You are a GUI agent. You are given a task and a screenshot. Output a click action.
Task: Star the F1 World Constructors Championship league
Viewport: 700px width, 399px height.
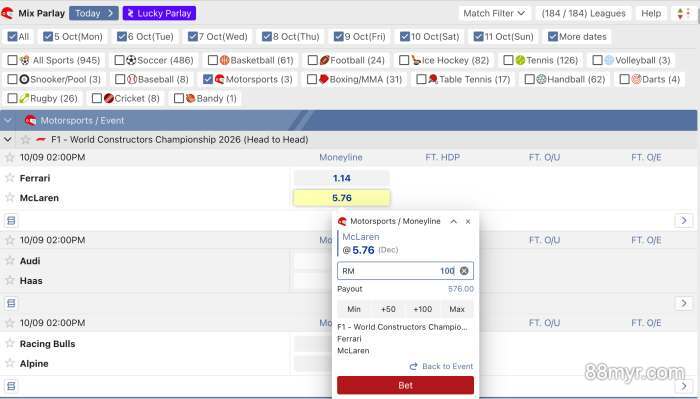tap(25, 140)
